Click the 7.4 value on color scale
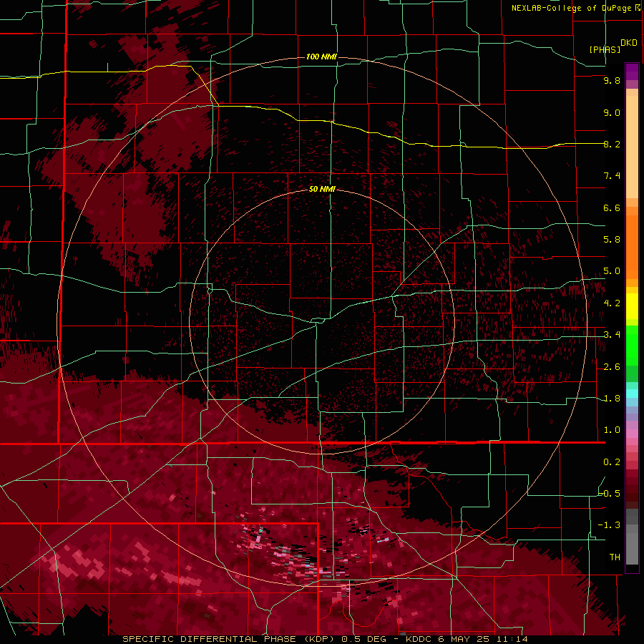The image size is (644, 644). [x=612, y=176]
